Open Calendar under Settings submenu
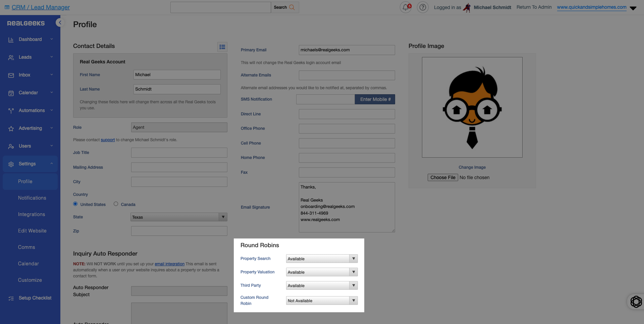Screen dimensions: 644x324 pos(29,264)
